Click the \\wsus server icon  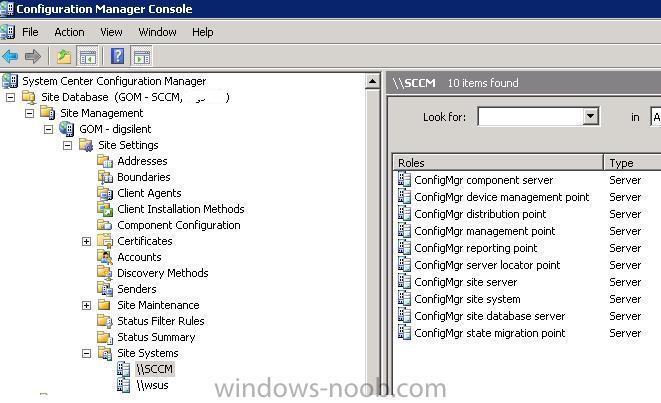pyautogui.click(x=124, y=385)
